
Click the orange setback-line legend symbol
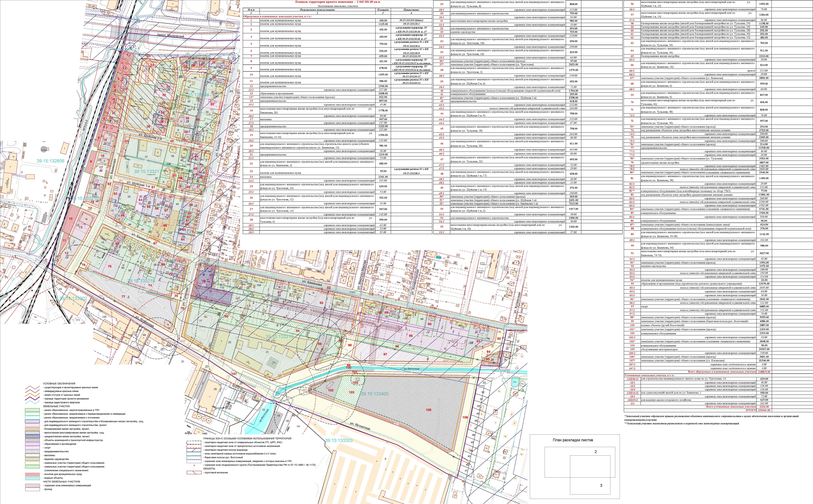pyautogui.click(x=32, y=395)
